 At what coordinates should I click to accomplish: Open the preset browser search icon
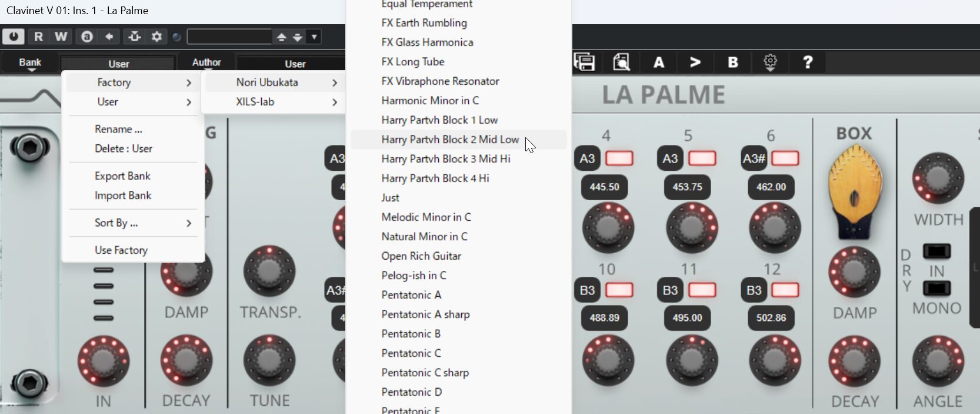pos(621,62)
